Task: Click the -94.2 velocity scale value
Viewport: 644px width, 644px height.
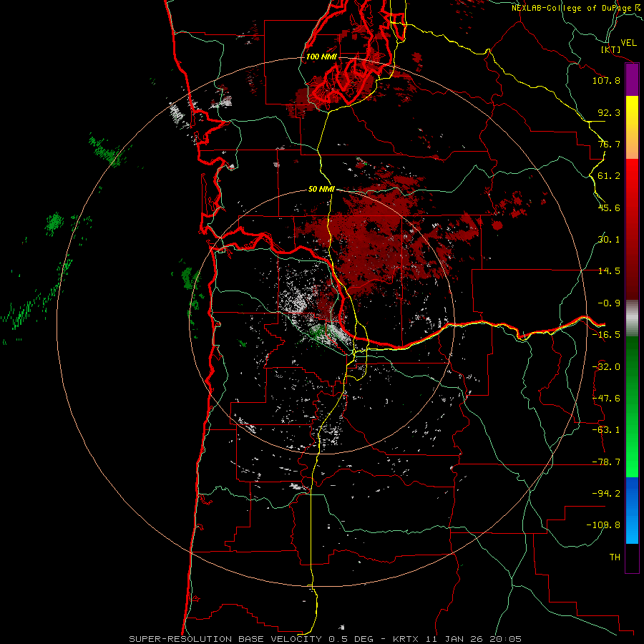Action: click(606, 494)
